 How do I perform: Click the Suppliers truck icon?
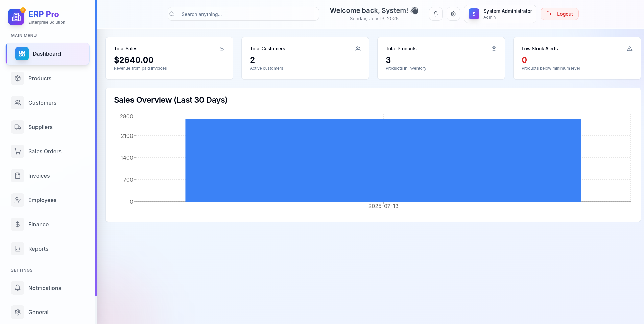coord(18,127)
